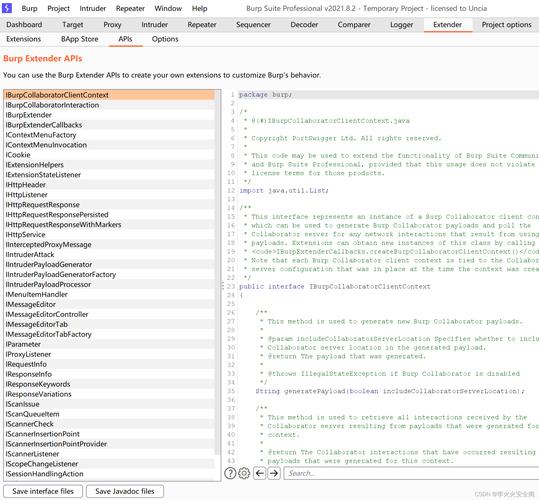Image resolution: width=539 pixels, height=500 pixels.
Task: Select IInterceptedProxyMessage interface
Action: [x=109, y=244]
